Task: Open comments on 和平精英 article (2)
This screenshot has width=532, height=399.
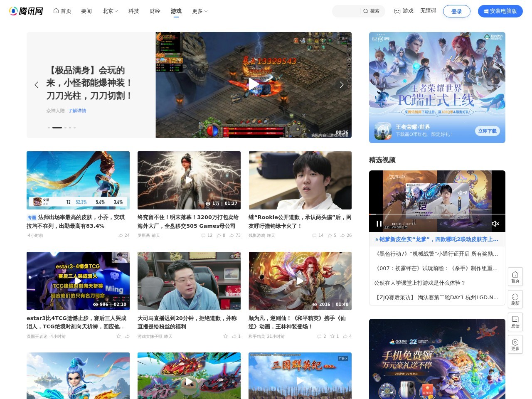Action: 322,336
